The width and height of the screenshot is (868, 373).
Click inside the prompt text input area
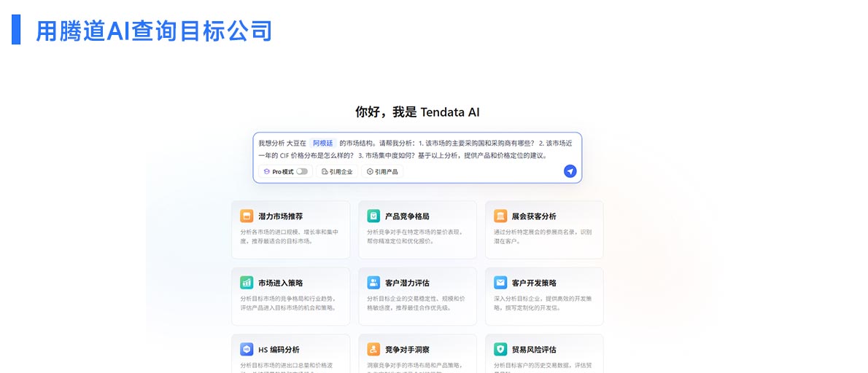coord(416,149)
